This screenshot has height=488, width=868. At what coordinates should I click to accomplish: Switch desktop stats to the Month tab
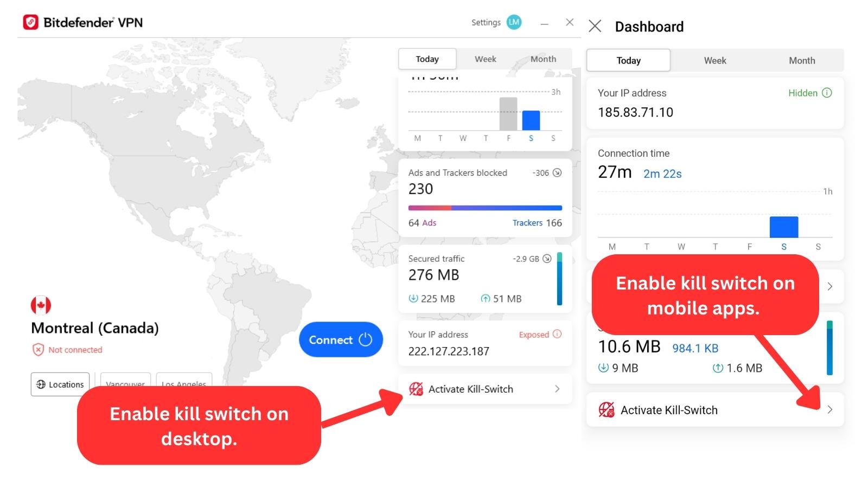[543, 59]
